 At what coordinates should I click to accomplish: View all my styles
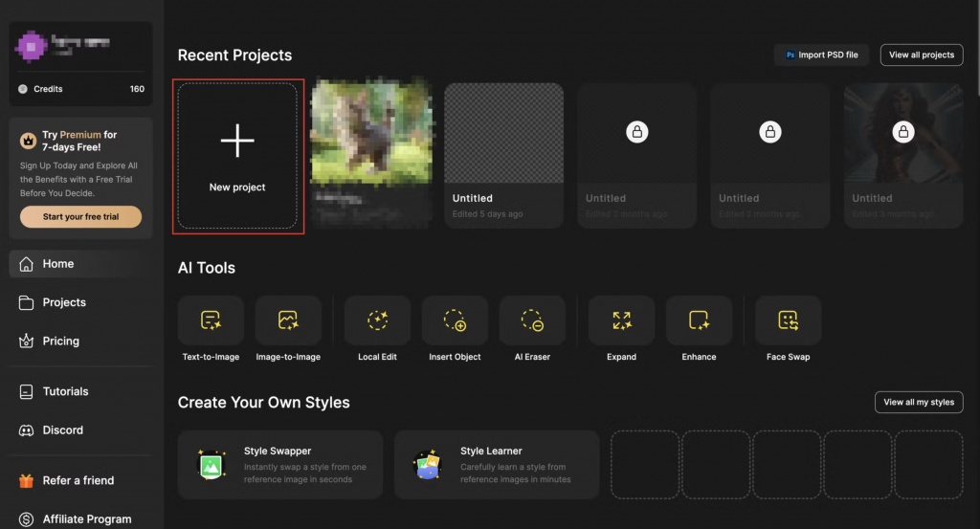(x=919, y=402)
